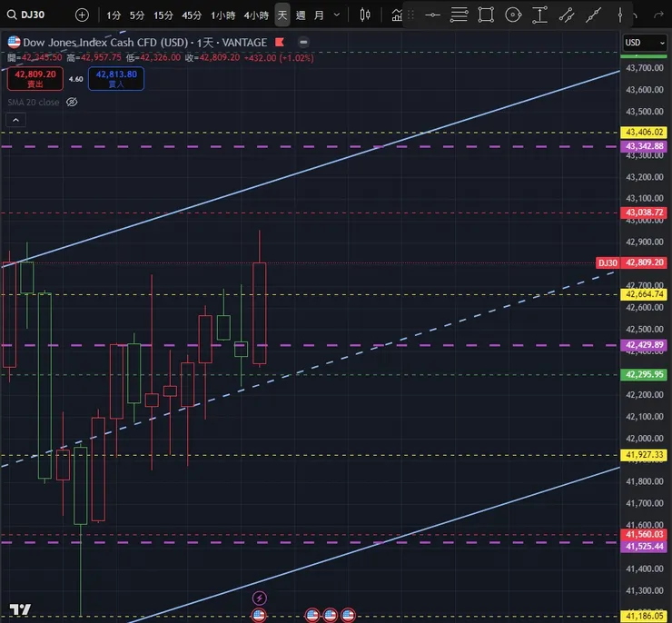This screenshot has width=672, height=623.
Task: Click the red 42,809.20 sell button
Action: (x=35, y=79)
